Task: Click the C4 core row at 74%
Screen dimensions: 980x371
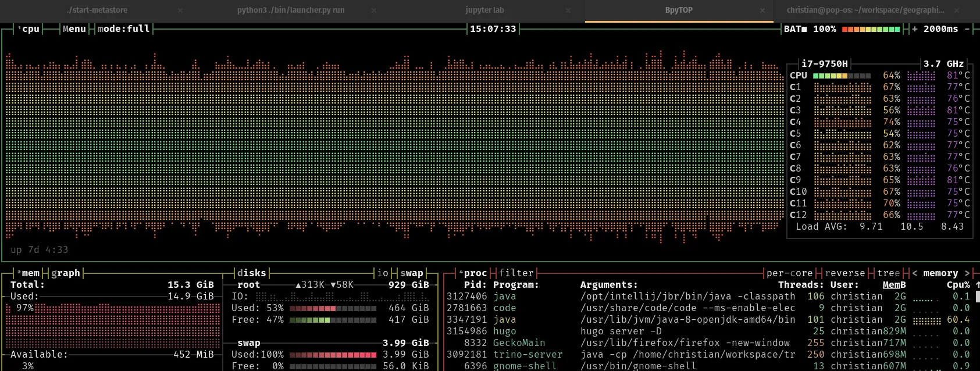Action: click(879, 122)
